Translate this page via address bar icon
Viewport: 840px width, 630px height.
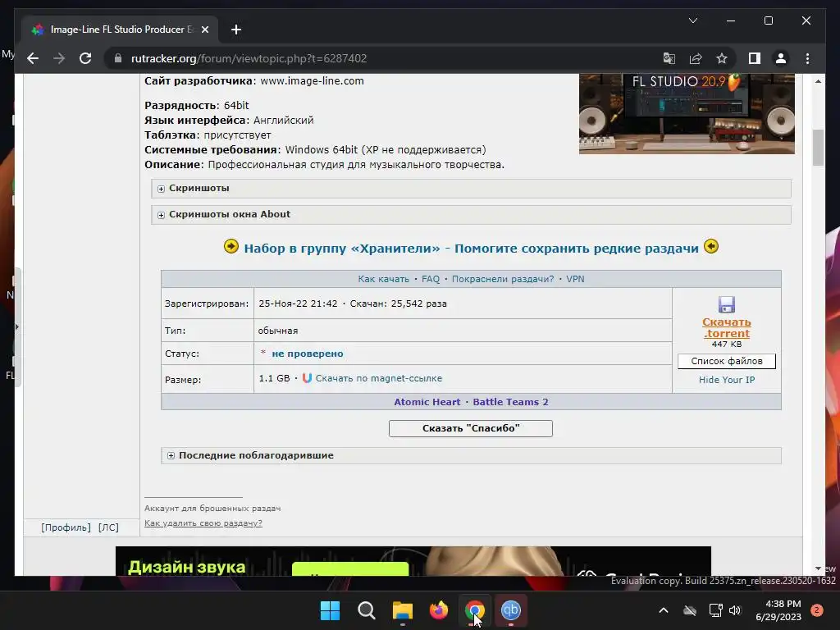[x=669, y=58]
